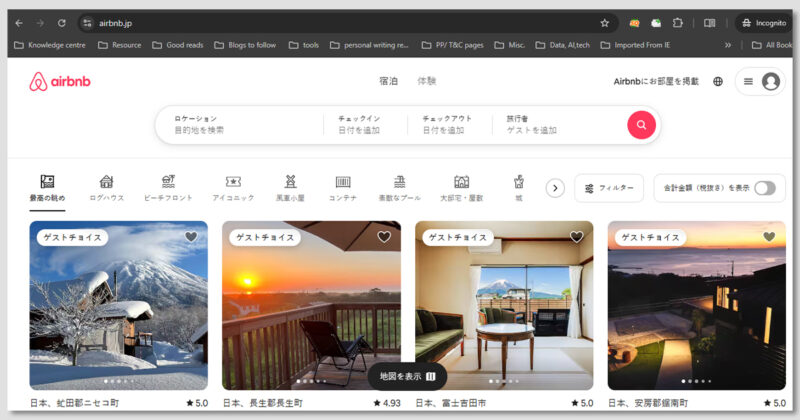The height and width of the screenshot is (420, 800).
Task: Open the チェックイン date field
Action: point(365,125)
